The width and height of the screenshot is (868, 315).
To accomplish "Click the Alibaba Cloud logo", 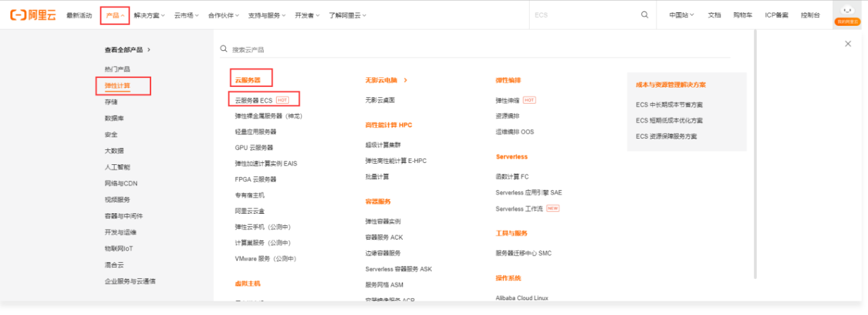I will click(x=33, y=15).
